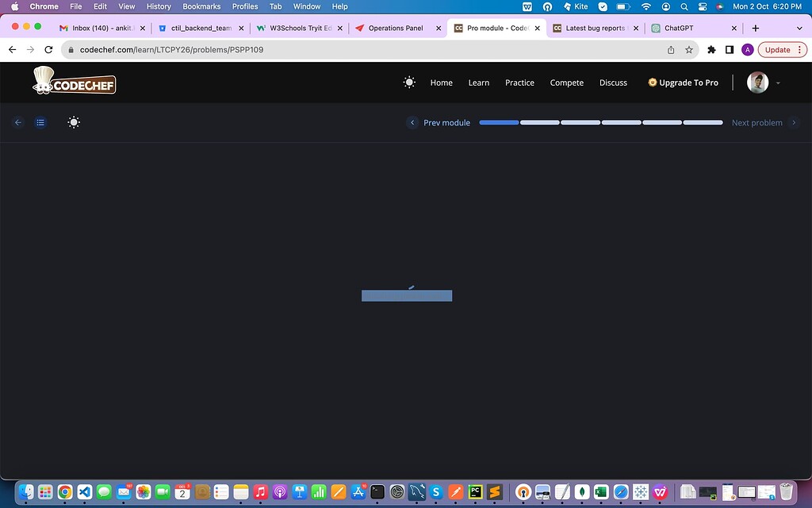Open Skype from the Dock
The width and height of the screenshot is (812, 508).
pos(435,492)
